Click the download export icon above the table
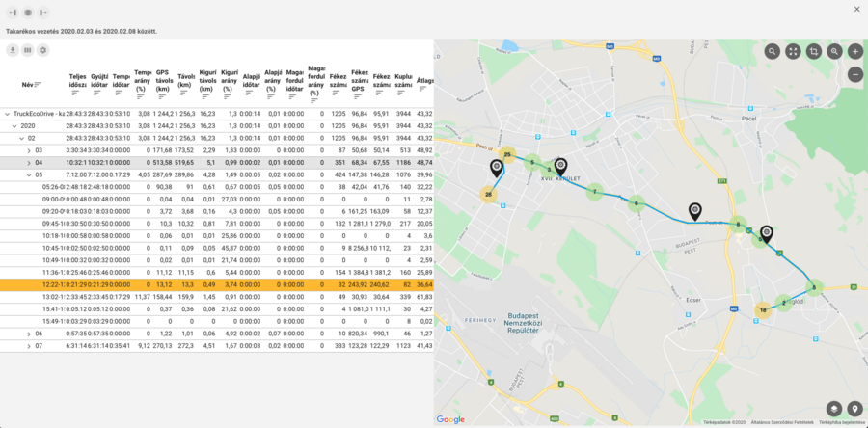The image size is (868, 428). pyautogui.click(x=13, y=50)
